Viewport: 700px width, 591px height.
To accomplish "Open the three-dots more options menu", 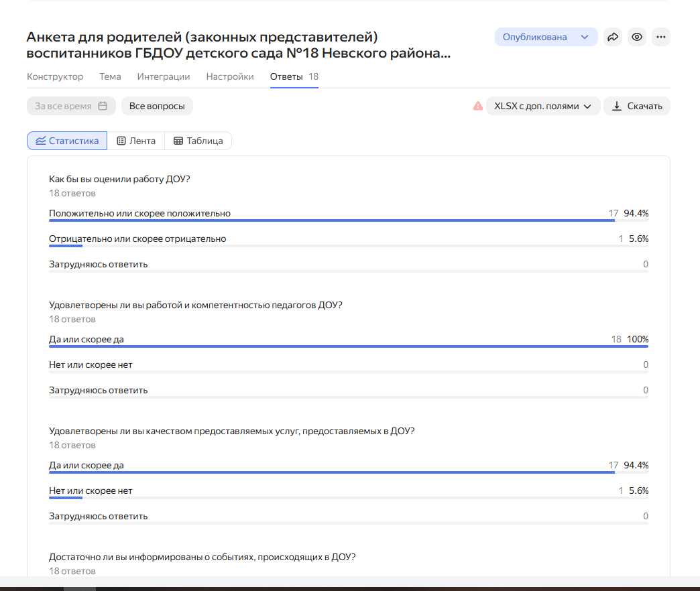I will coord(661,38).
